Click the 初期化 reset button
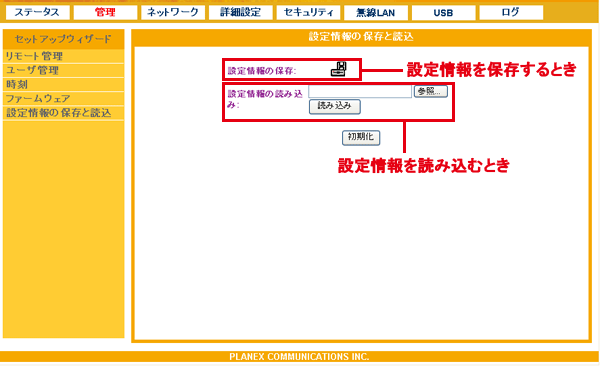Viewport: 600px width, 366px height. point(361,138)
